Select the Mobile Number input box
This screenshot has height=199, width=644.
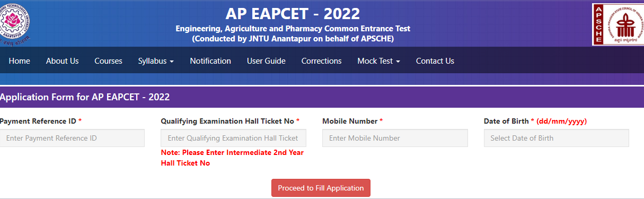[395, 138]
